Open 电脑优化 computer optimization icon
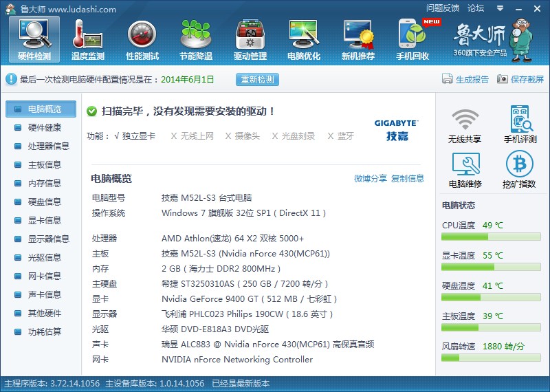This screenshot has width=550, height=392. [x=304, y=38]
